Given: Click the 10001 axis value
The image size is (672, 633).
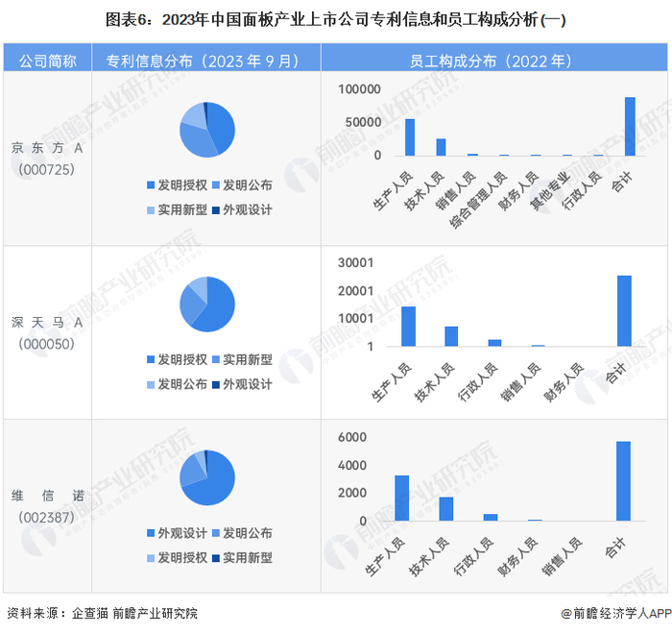Looking at the screenshot, I should coord(355,319).
